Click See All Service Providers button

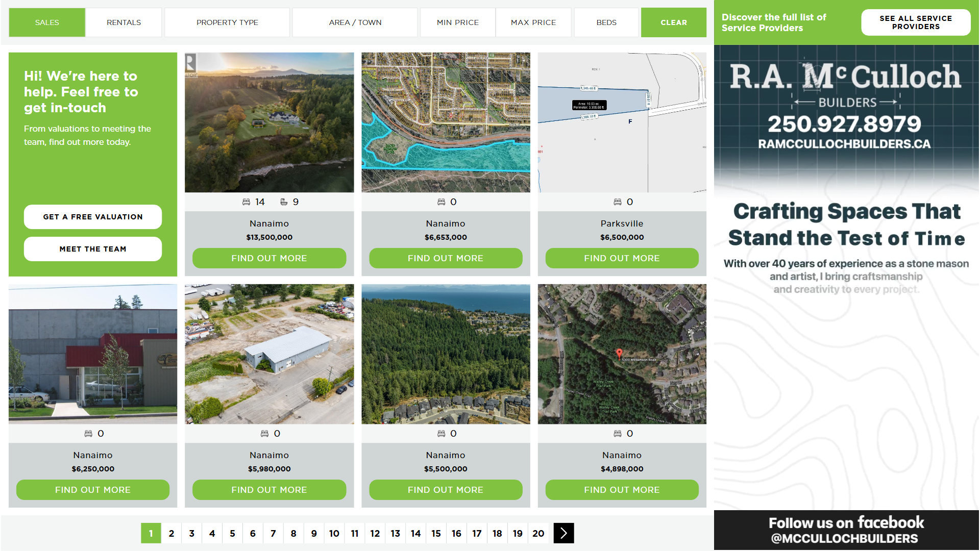coord(915,22)
